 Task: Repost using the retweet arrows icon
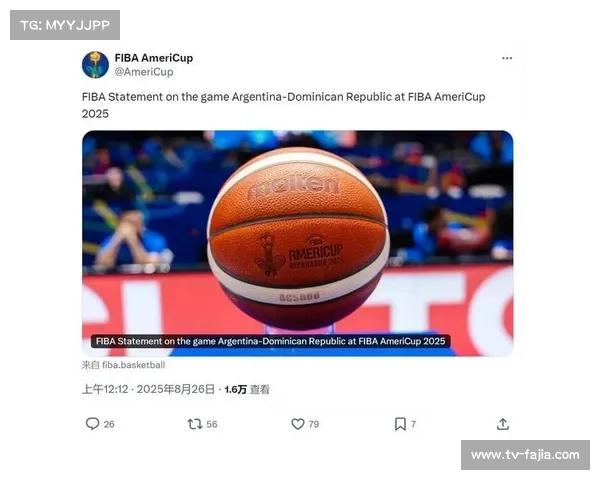point(195,424)
